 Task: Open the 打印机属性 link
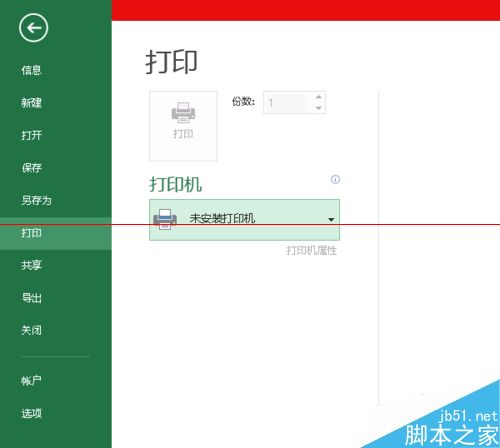(x=311, y=250)
